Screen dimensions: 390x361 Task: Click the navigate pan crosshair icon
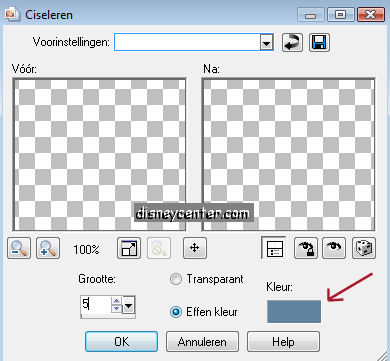click(x=195, y=248)
